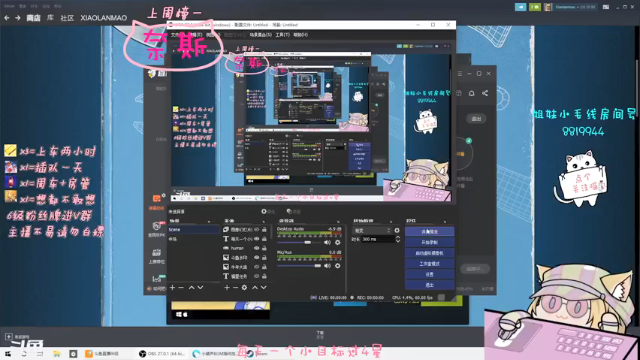Open XIAOLANMAO profile tab in Steam
640x360 pixels.
coord(104,18)
